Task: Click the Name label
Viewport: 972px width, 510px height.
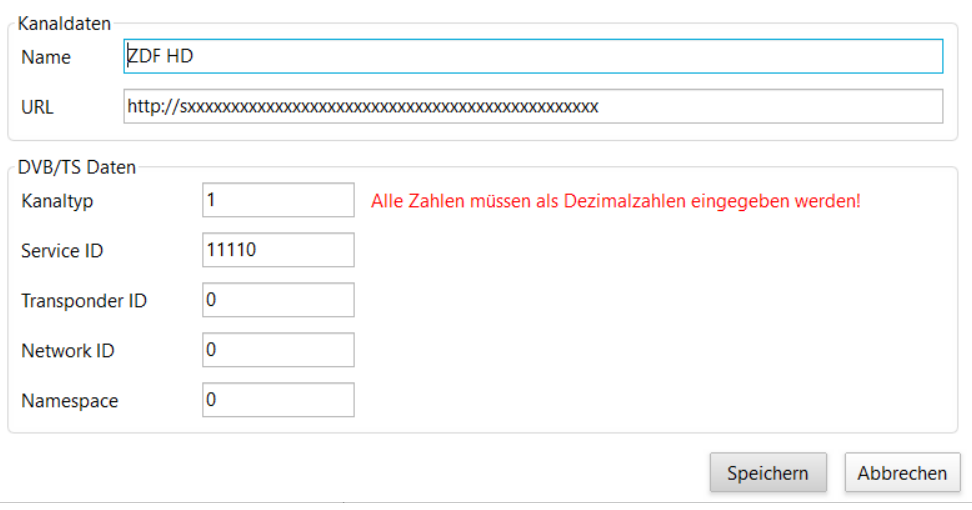Action: pos(46,58)
